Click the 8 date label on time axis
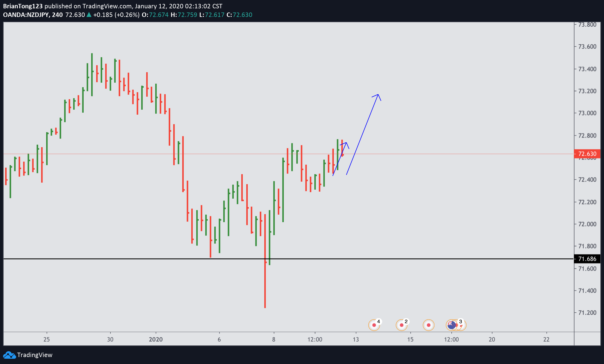 274,339
